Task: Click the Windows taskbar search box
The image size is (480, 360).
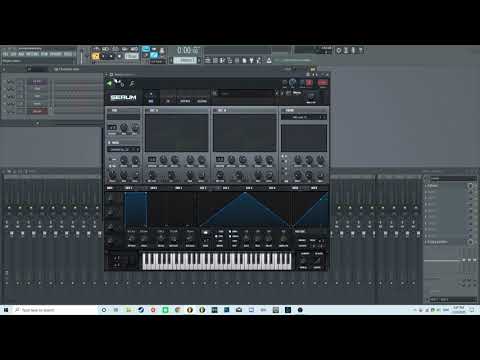Action: (55, 310)
